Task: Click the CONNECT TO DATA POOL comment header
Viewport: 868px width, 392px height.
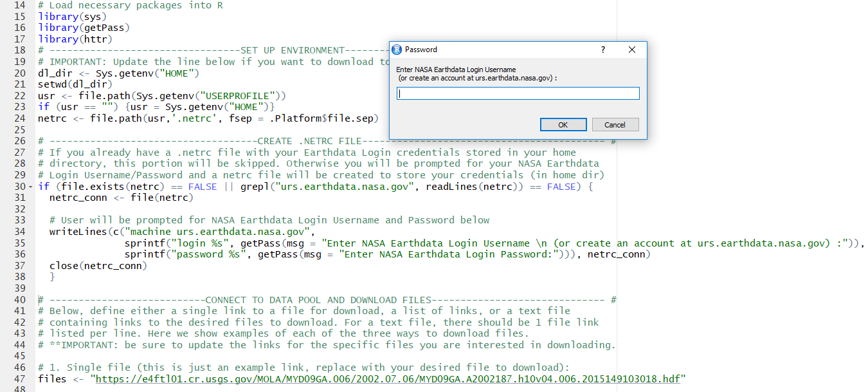Action: (x=318, y=300)
